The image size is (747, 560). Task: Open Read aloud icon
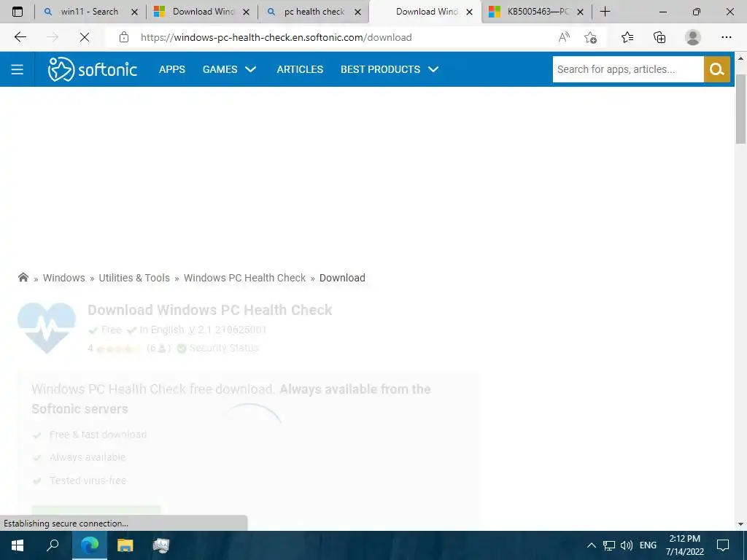click(x=564, y=37)
